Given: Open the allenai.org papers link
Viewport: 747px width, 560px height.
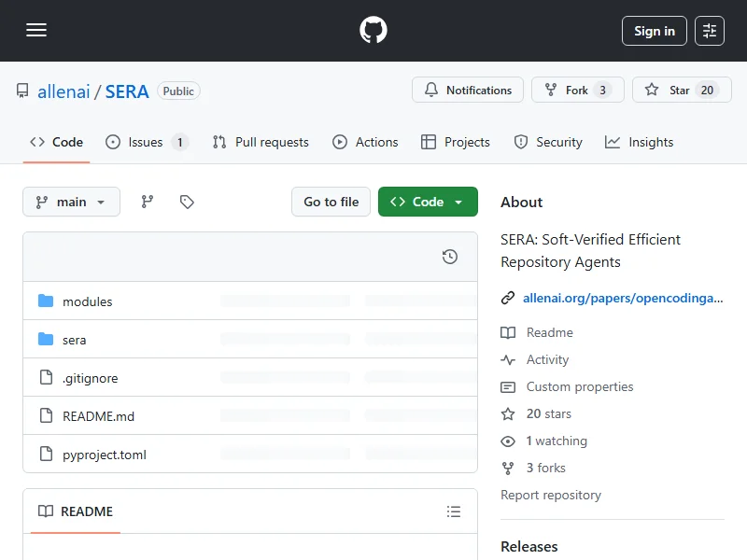Looking at the screenshot, I should click(622, 298).
